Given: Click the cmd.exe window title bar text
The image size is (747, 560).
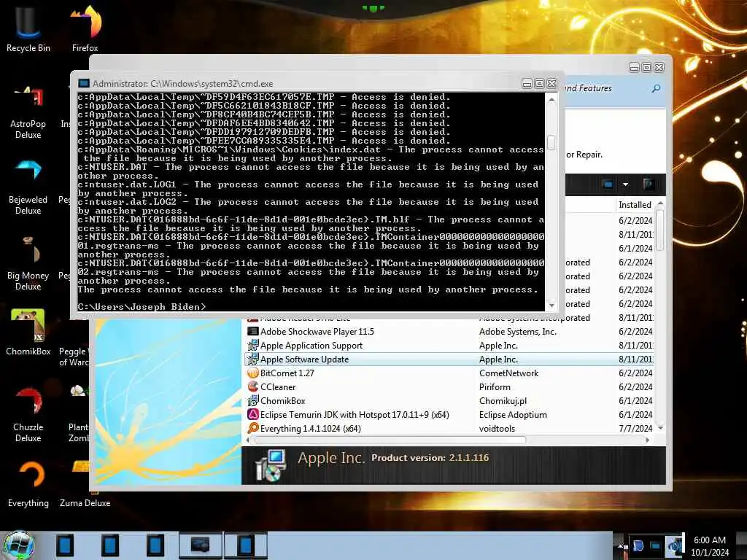Looking at the screenshot, I should coord(182,83).
